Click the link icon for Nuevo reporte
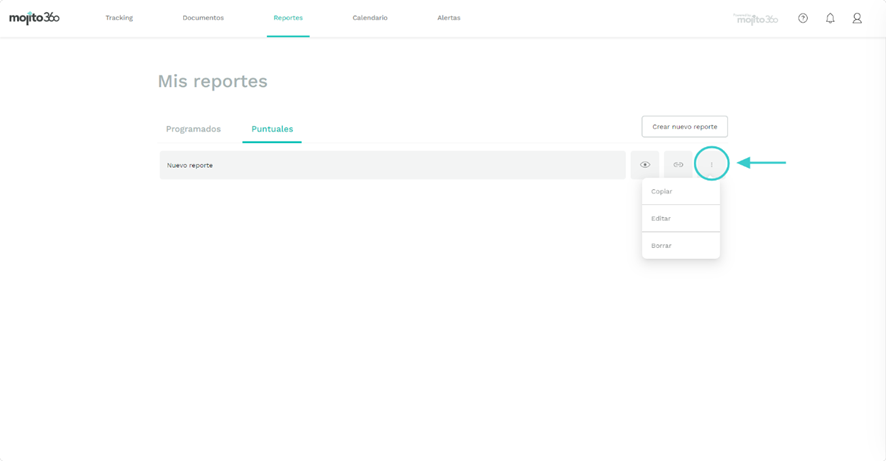 coord(678,165)
